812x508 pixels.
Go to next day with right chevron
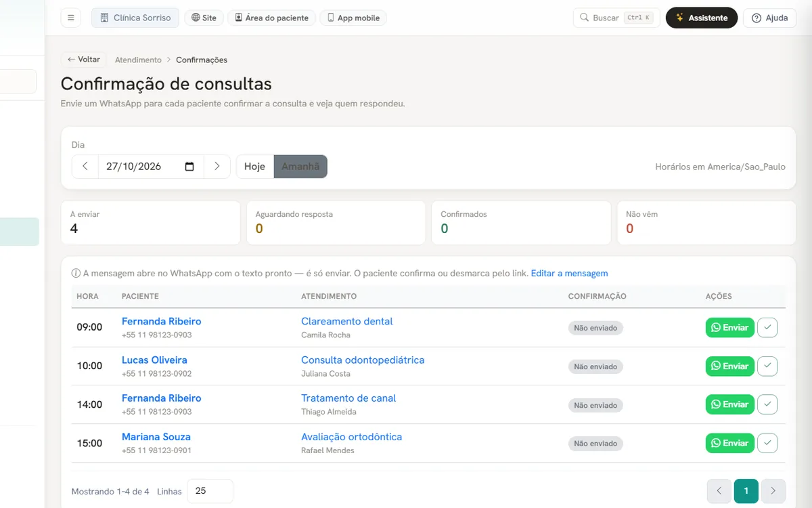217,167
